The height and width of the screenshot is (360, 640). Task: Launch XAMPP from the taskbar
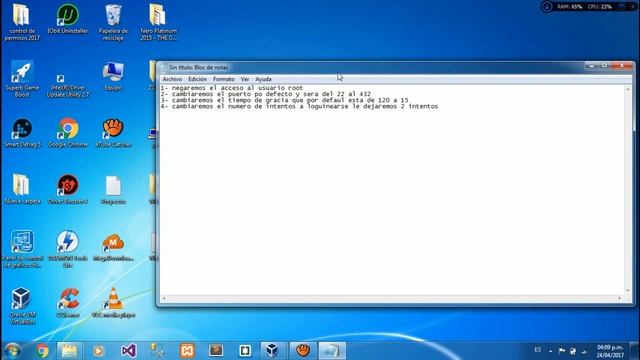pos(187,351)
